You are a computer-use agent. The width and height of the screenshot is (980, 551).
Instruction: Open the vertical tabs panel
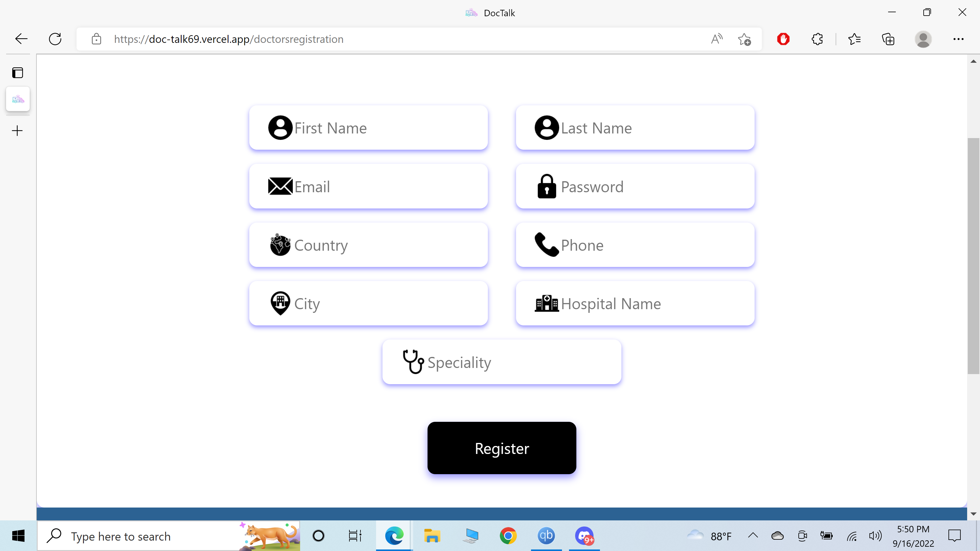click(17, 72)
